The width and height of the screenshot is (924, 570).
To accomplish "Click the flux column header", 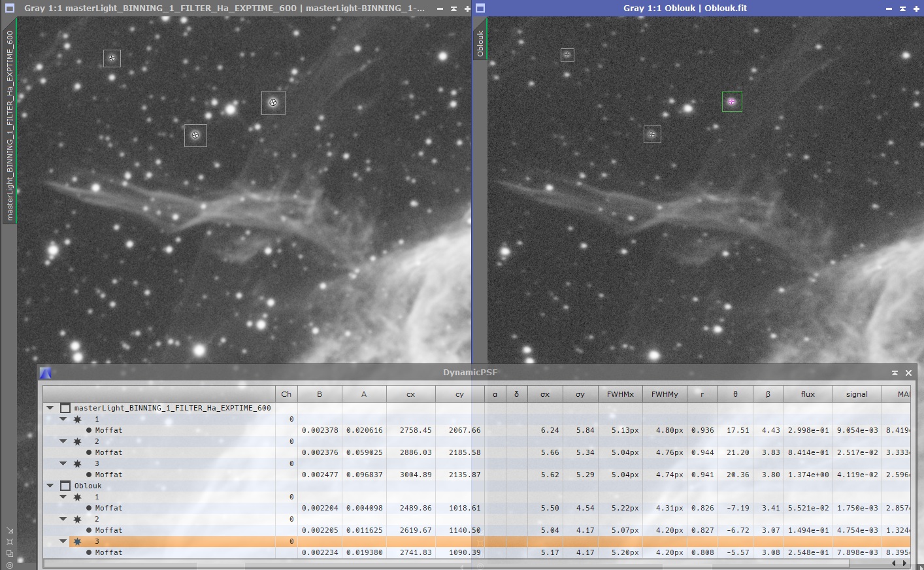I will (808, 394).
